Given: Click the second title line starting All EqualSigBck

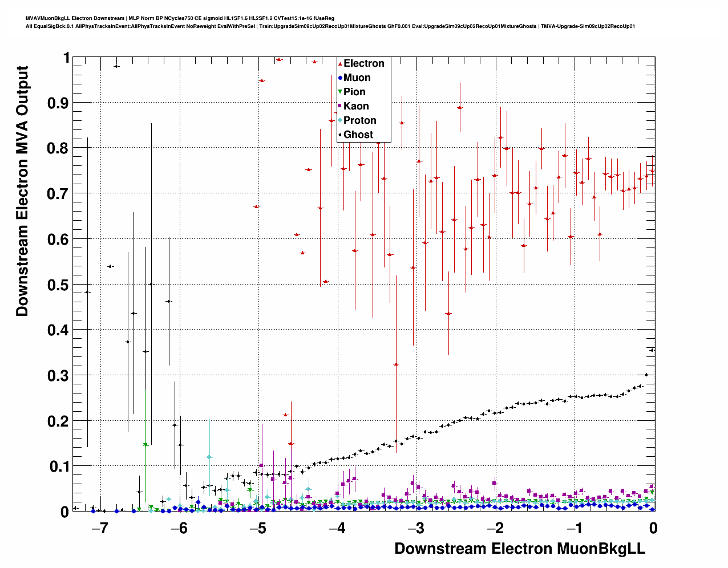Looking at the screenshot, I should pos(330,26).
